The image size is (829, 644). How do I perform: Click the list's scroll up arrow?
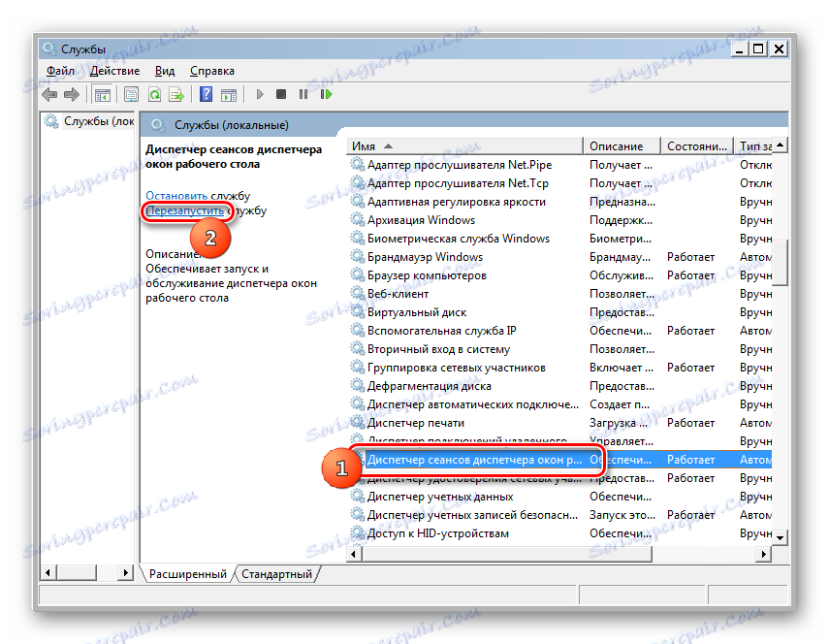point(781,145)
